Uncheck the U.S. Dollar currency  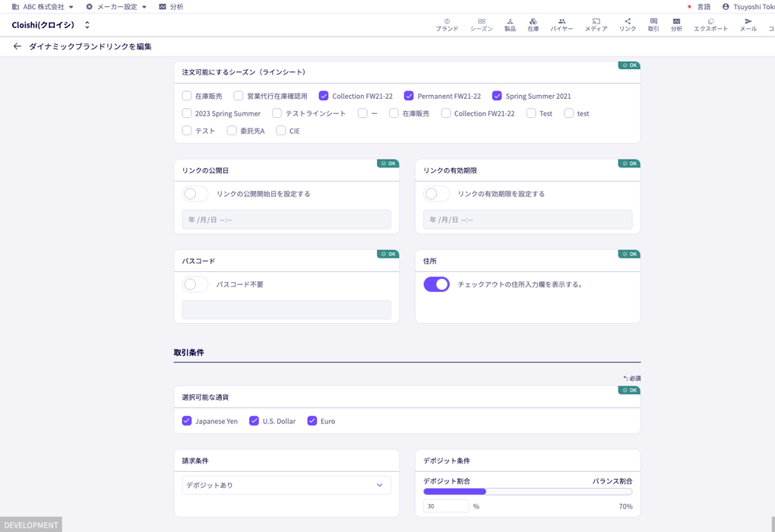(x=254, y=421)
